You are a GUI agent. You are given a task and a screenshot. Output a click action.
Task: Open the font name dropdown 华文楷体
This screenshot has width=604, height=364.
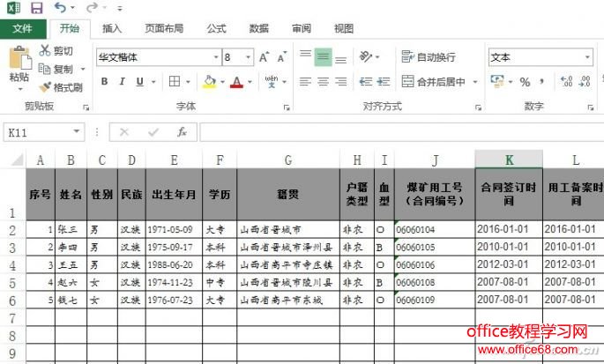216,57
